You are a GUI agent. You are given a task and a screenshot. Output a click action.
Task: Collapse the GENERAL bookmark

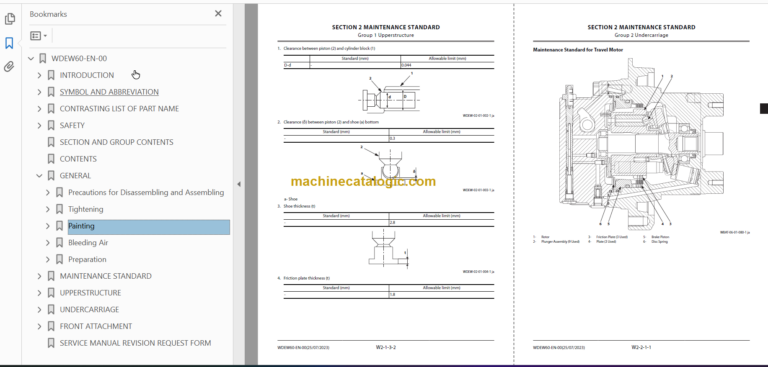click(40, 176)
